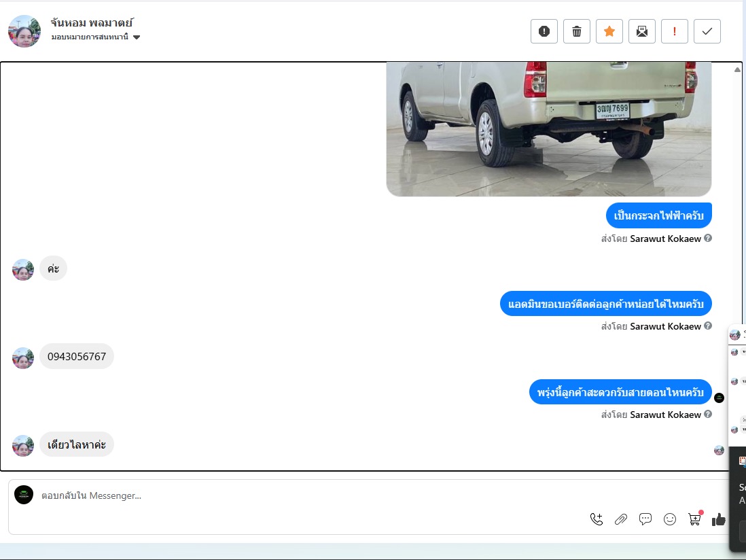746x560 pixels.
Task: Click Sarawut Kokaew under เป็นกระจกไฟฟ้าครับ
Action: [x=665, y=239]
